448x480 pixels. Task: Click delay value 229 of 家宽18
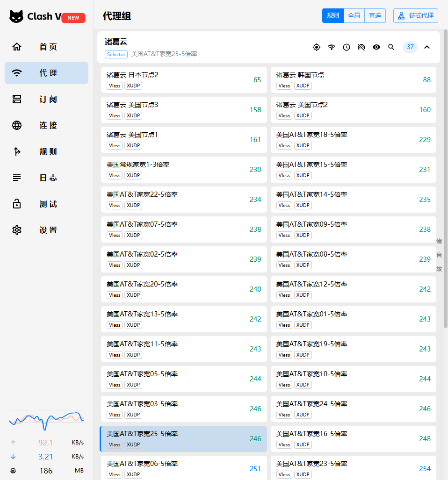tap(425, 140)
